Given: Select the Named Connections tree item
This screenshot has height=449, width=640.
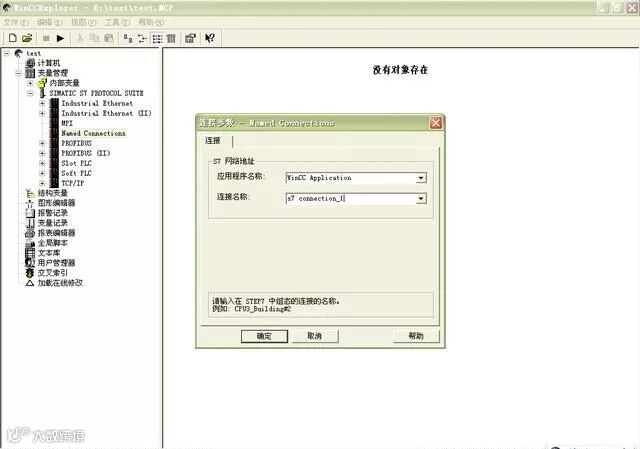Looking at the screenshot, I should [93, 133].
